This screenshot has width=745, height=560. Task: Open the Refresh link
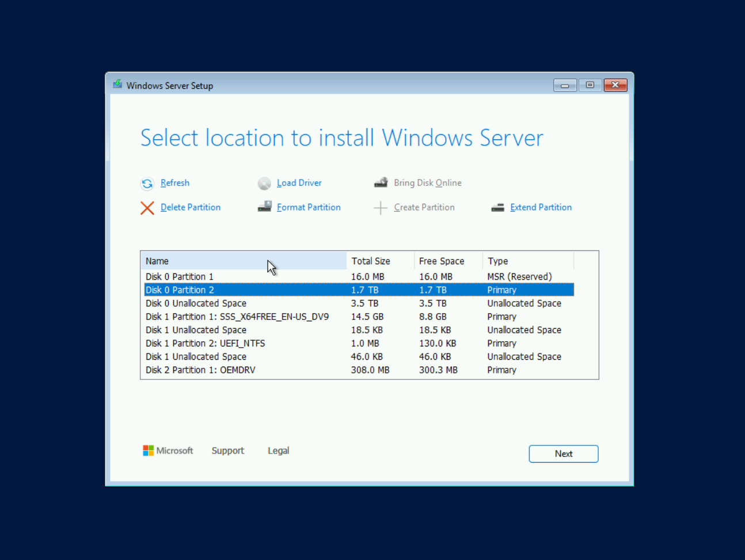(175, 183)
